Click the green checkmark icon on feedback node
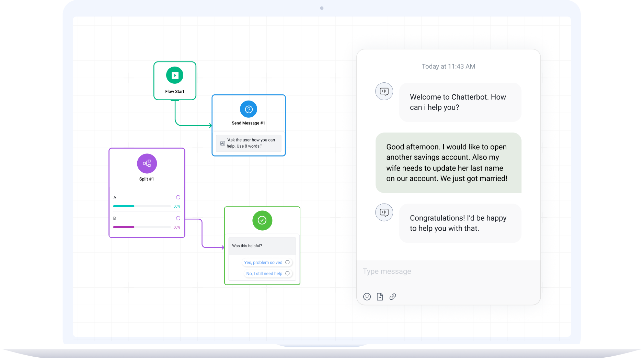 (262, 220)
